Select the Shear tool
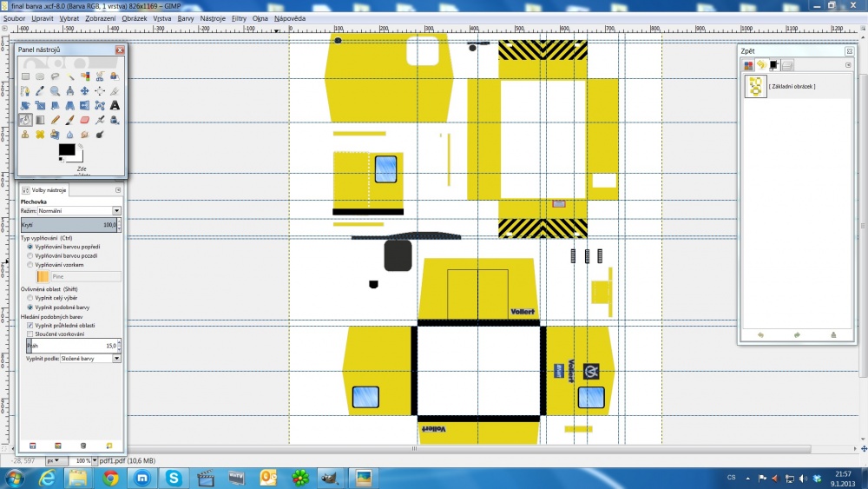 click(x=55, y=105)
